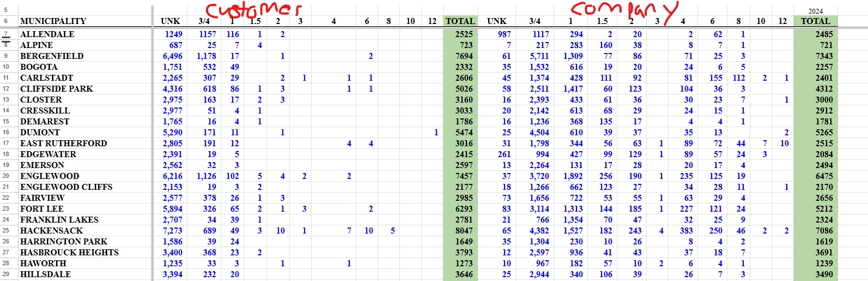This screenshot has height=281, width=868.
Task: Click the BERGENFIELD row name
Action: point(52,56)
